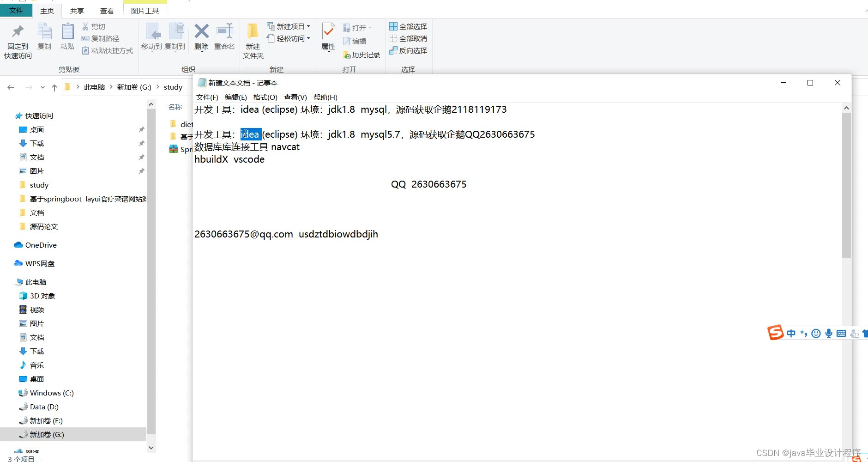Open Picture Tools ribbon tab
Image resolution: width=868 pixels, height=462 pixels.
(145, 11)
